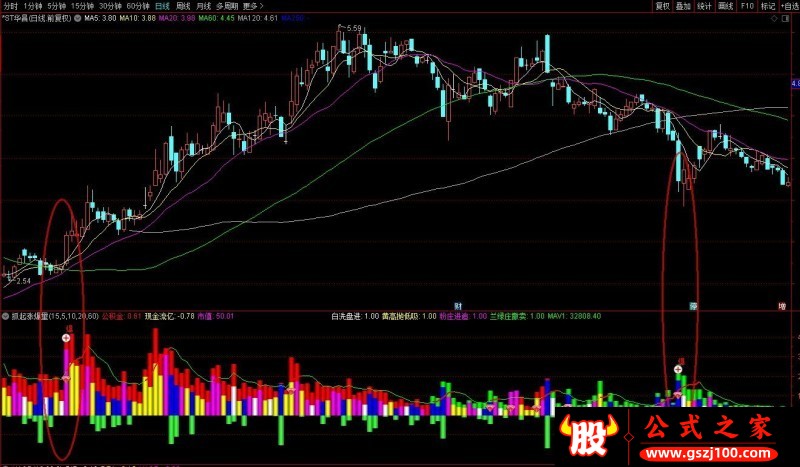Image resolution: width=800 pixels, height=467 pixels.
Task: Toggle the side panel icon at top-right
Action: tap(786, 18)
